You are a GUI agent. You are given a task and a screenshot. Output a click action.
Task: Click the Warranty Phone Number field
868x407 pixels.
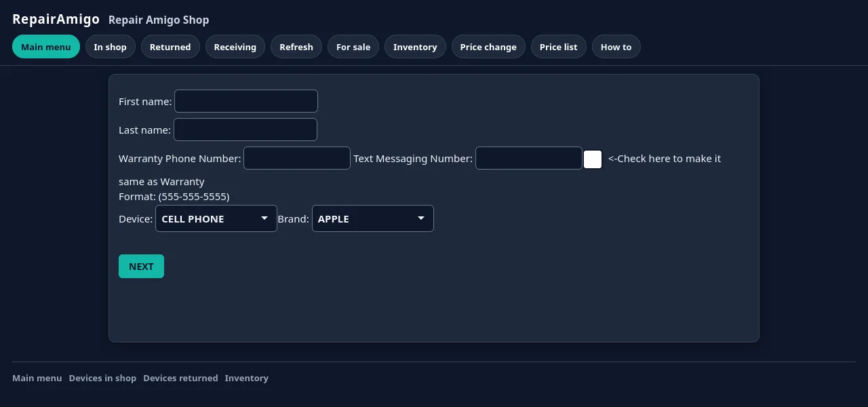(297, 158)
